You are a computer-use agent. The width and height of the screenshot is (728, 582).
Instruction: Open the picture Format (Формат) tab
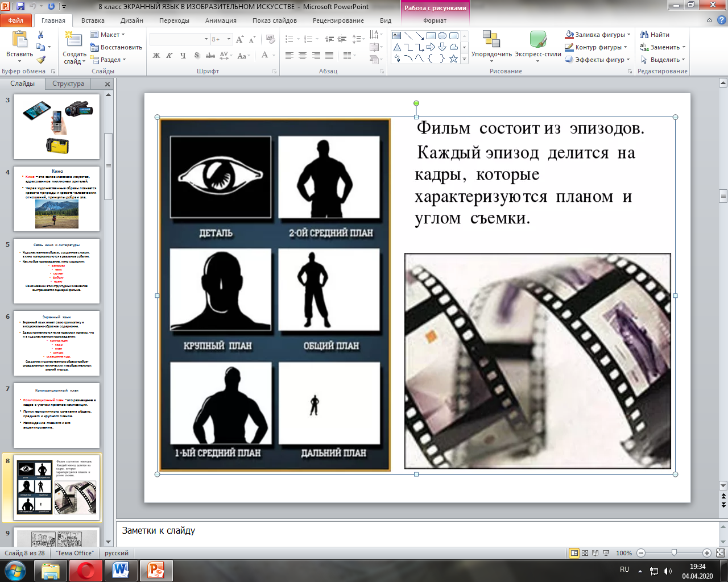(x=435, y=20)
